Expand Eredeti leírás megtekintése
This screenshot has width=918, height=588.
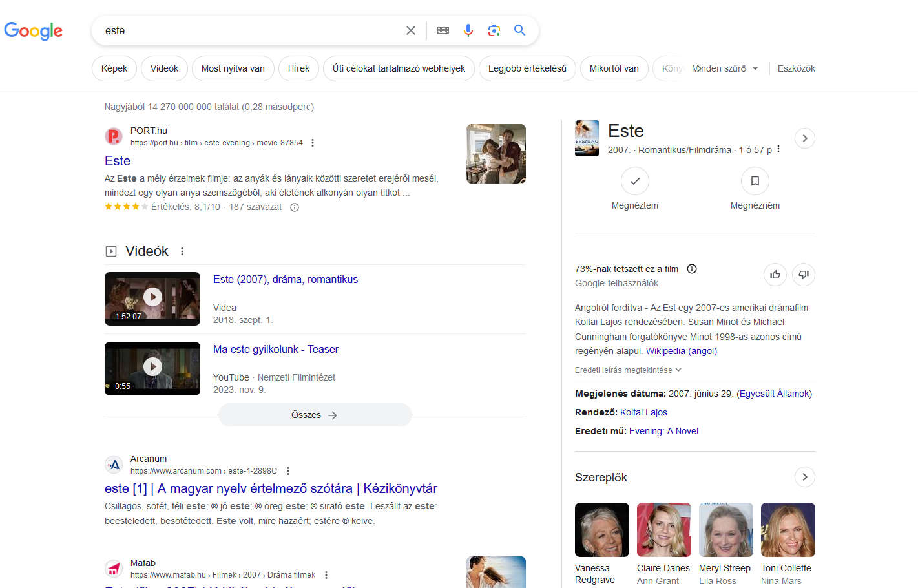click(629, 370)
